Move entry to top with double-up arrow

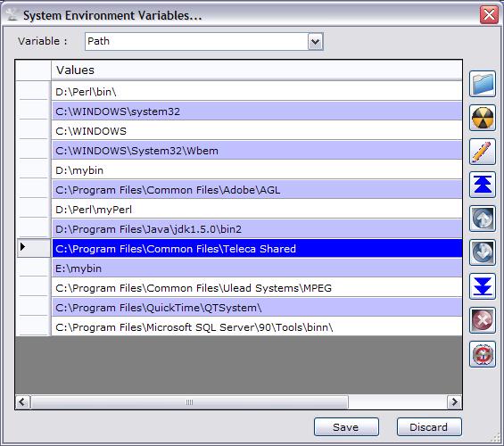(483, 185)
